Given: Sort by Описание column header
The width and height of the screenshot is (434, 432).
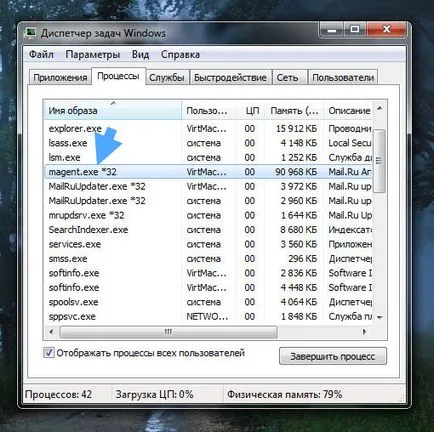Looking at the screenshot, I should (348, 110).
